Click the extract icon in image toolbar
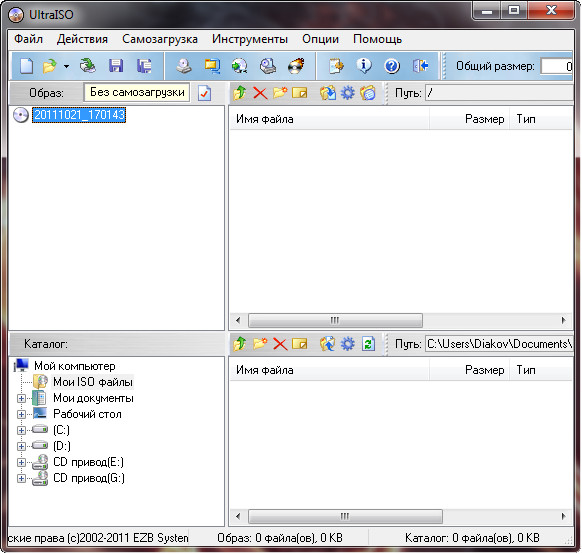582x554 pixels. (x=327, y=93)
